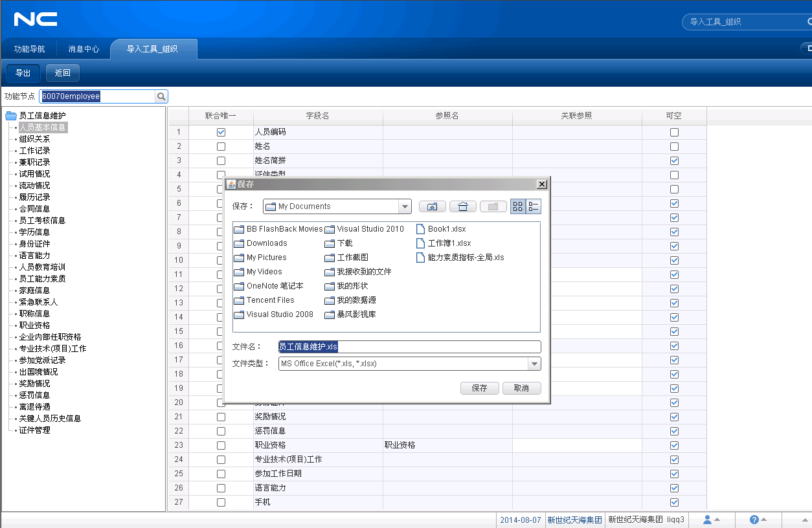Screen dimensions: 812x528
Task: Switch to the 功能导航 tab
Action: (x=30, y=49)
